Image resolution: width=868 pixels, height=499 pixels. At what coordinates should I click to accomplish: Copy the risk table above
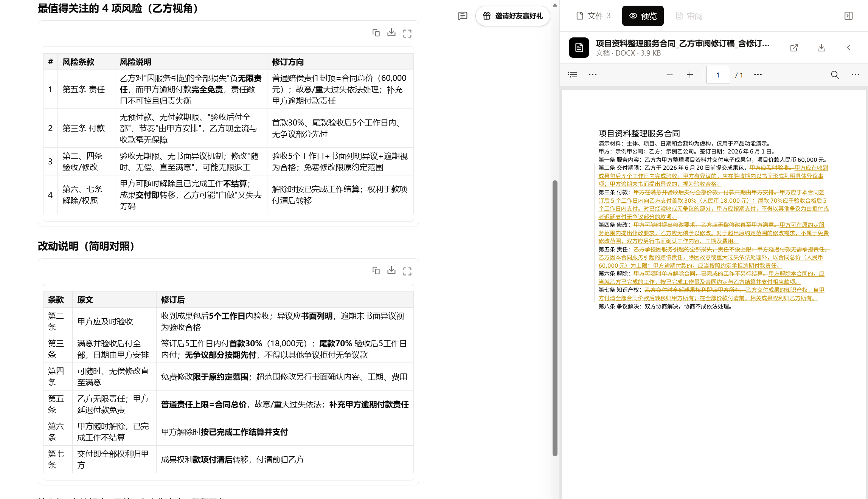376,33
